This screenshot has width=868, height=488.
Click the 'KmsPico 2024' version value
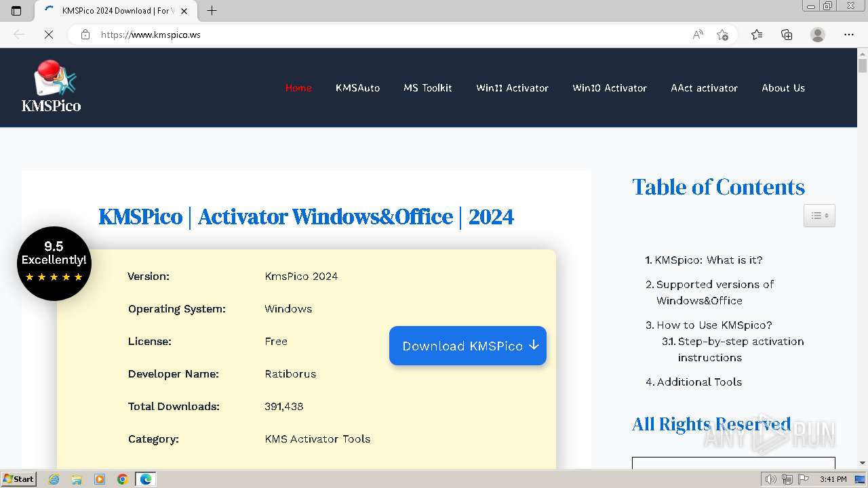(301, 277)
